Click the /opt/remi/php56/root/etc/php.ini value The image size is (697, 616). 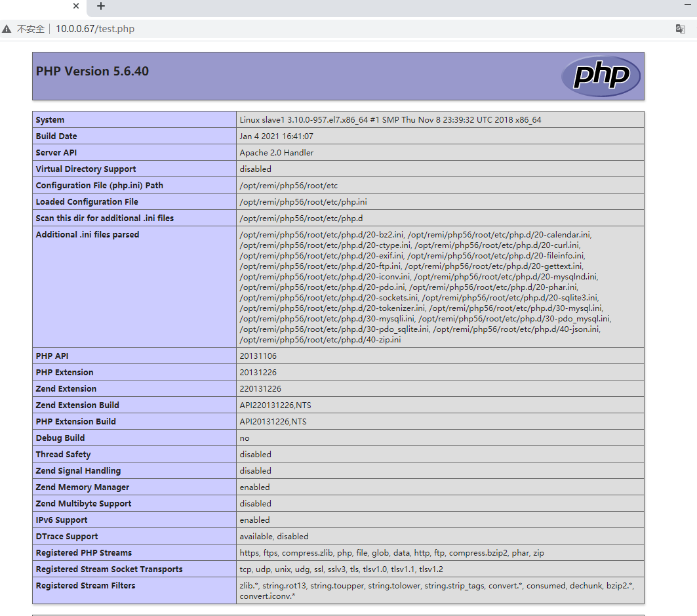(303, 202)
